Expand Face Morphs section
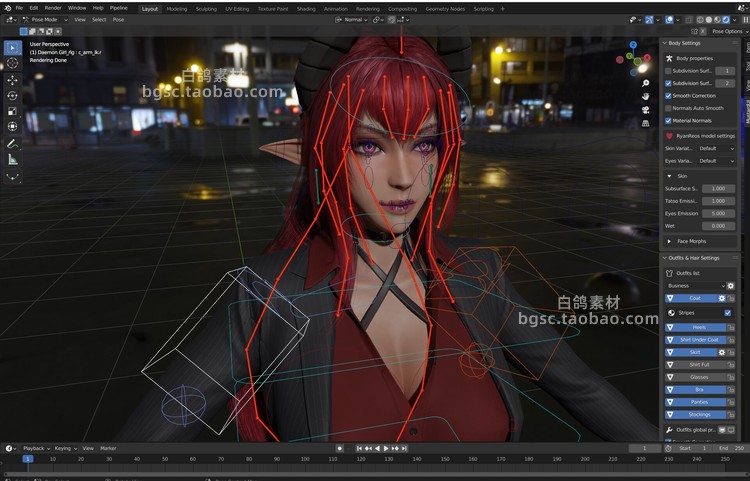Viewport: 750px width, 481px height. [x=669, y=241]
